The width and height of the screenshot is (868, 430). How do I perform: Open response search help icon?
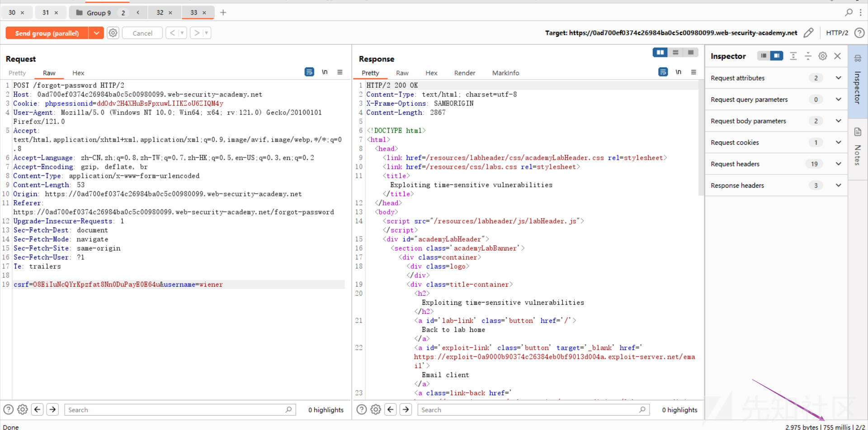point(361,410)
